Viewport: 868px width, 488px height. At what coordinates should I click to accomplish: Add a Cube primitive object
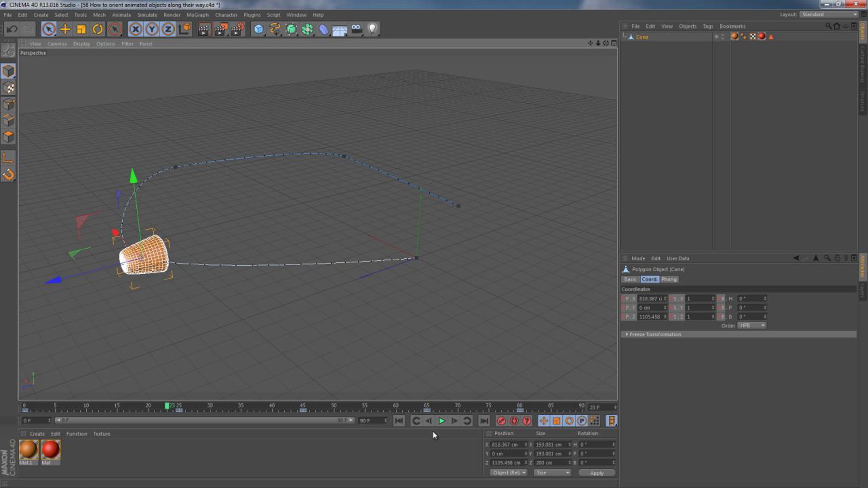[x=259, y=29]
